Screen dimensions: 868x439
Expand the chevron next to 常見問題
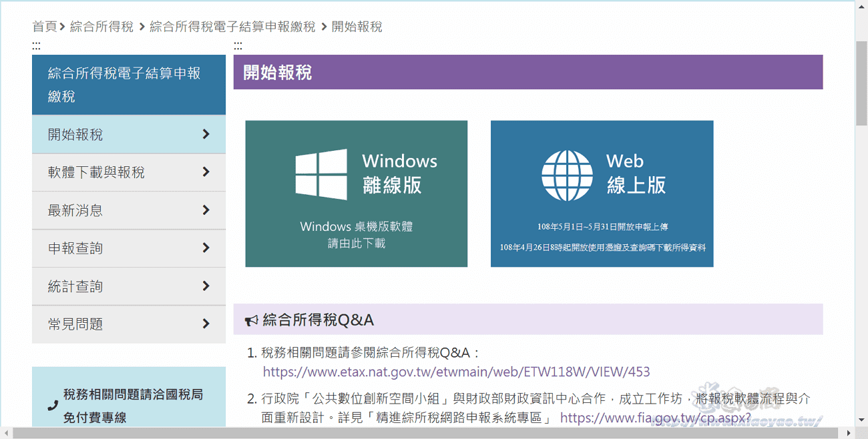(x=206, y=324)
